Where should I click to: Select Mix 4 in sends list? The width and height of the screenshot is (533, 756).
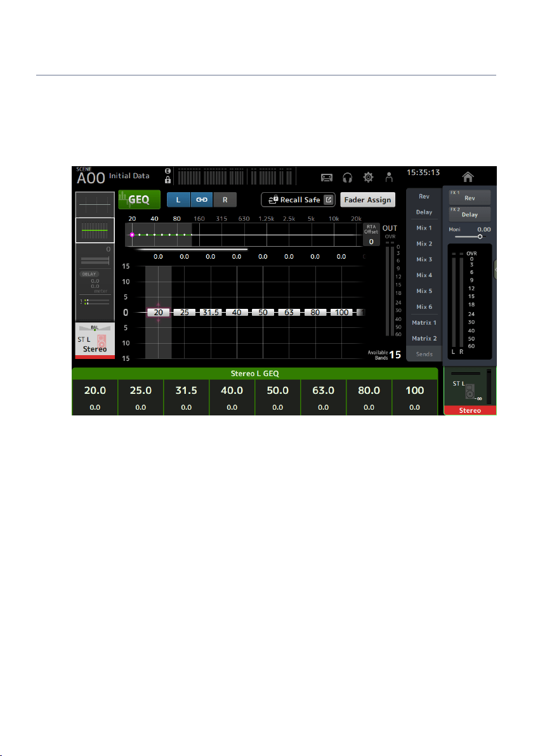424,275
